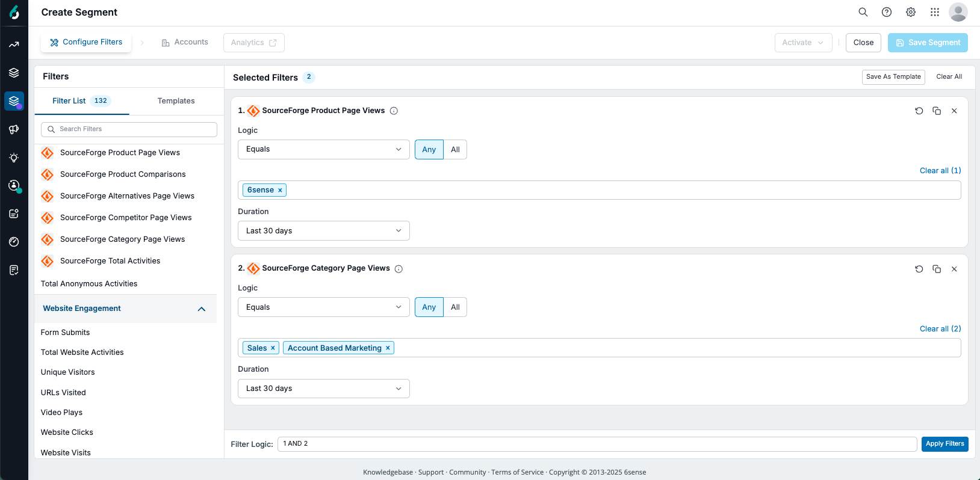Click Clear All selected filters
Screen dimensions: 980x480
click(x=949, y=77)
